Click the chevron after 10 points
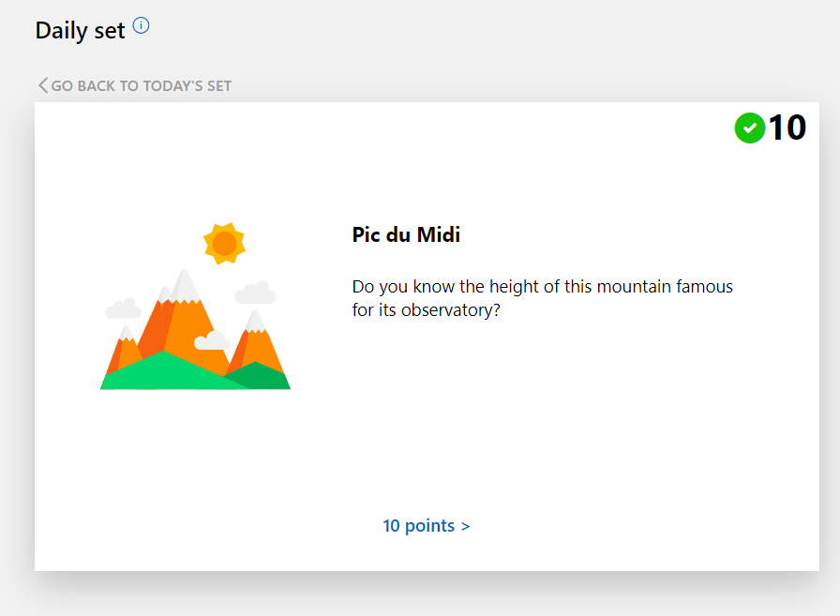The width and height of the screenshot is (840, 616). [466, 527]
